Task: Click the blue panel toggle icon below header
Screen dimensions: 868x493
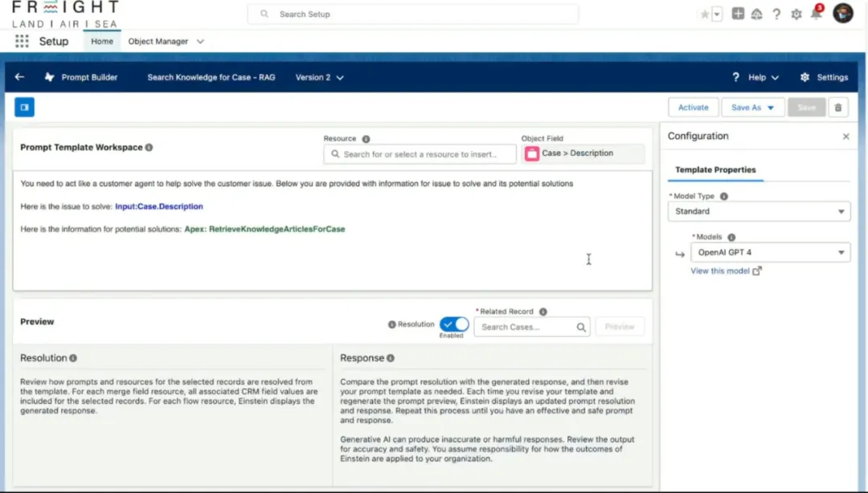Action: (x=23, y=106)
